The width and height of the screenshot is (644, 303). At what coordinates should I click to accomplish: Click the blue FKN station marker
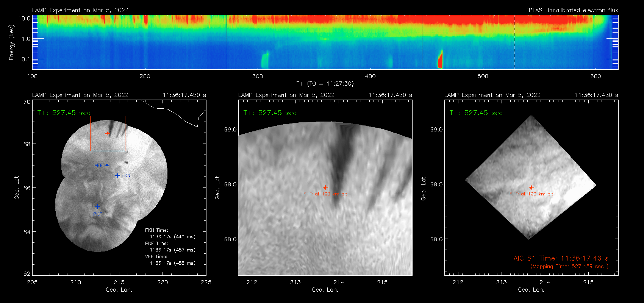pos(117,175)
